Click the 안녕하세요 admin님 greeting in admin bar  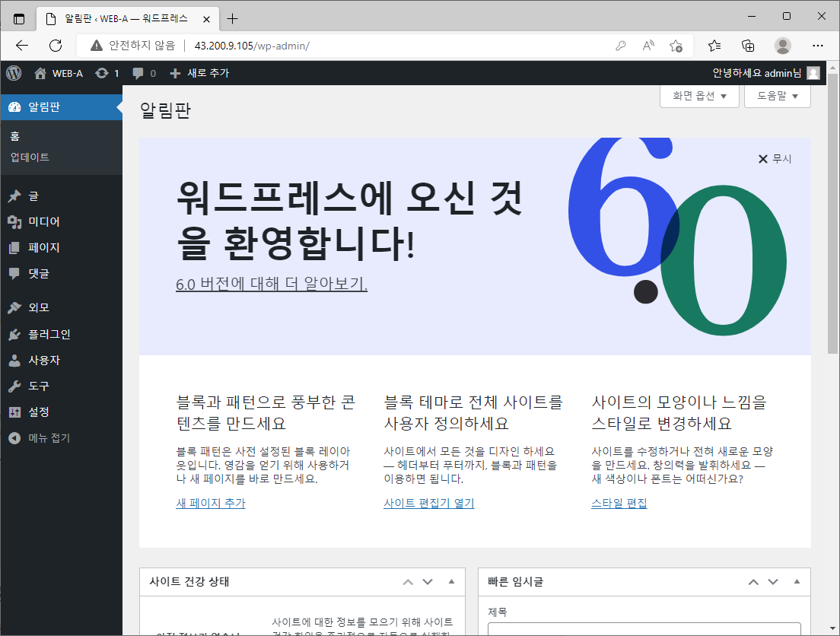756,73
